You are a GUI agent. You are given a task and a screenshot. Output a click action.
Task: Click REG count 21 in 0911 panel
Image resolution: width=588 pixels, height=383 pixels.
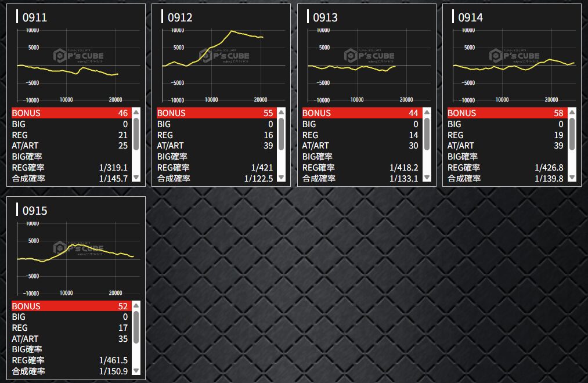coord(123,135)
